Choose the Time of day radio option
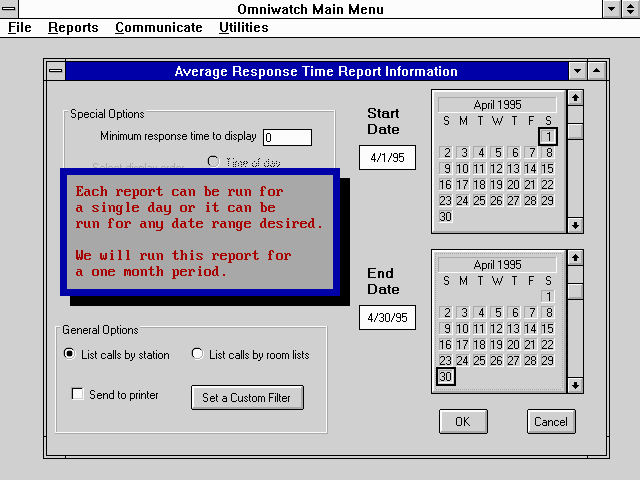Image resolution: width=640 pixels, height=480 pixels. [x=213, y=161]
